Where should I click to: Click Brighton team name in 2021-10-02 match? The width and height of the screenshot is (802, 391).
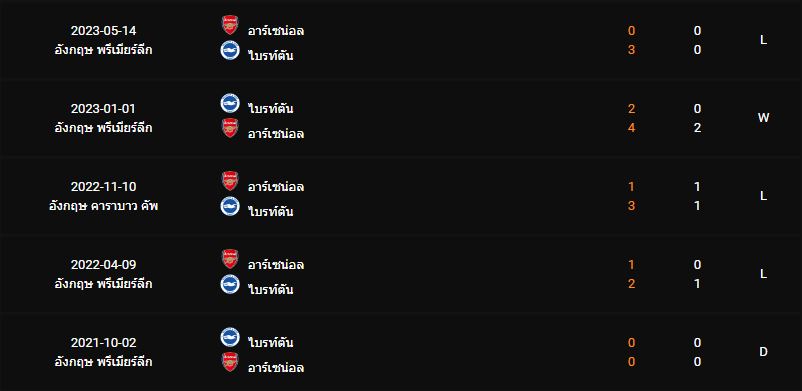click(x=271, y=342)
